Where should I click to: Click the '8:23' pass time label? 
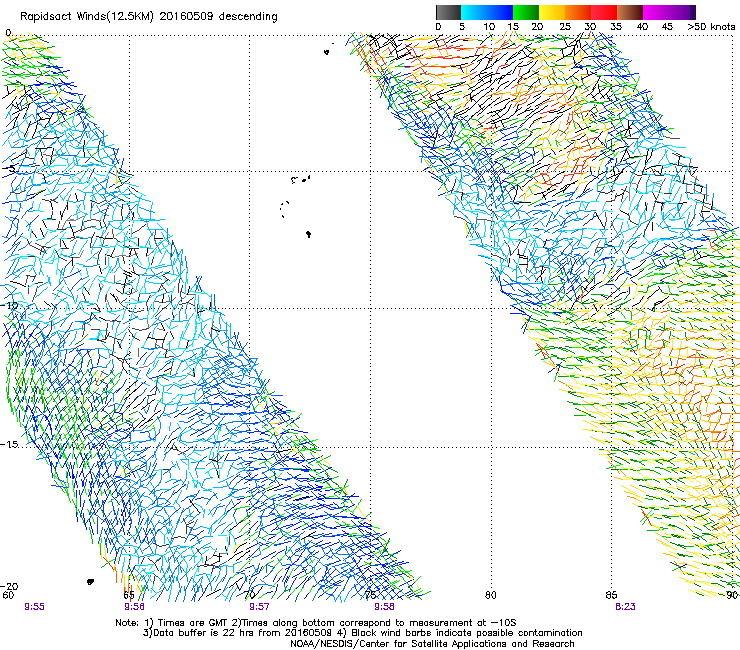pos(625,607)
